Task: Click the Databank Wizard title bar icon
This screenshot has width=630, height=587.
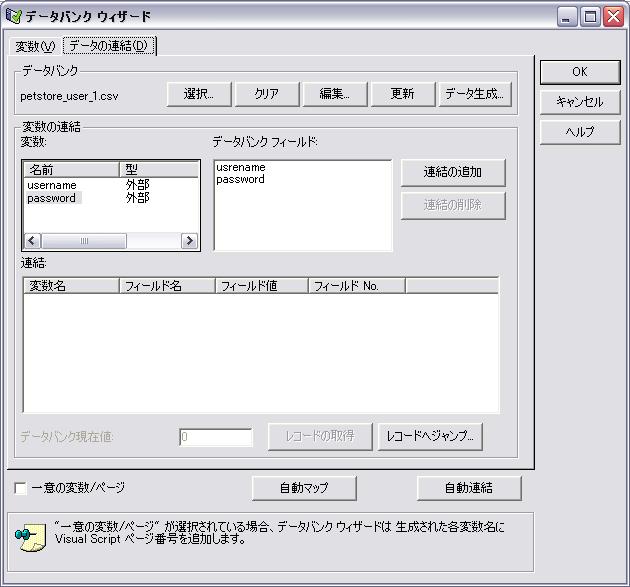Action: 14,16
